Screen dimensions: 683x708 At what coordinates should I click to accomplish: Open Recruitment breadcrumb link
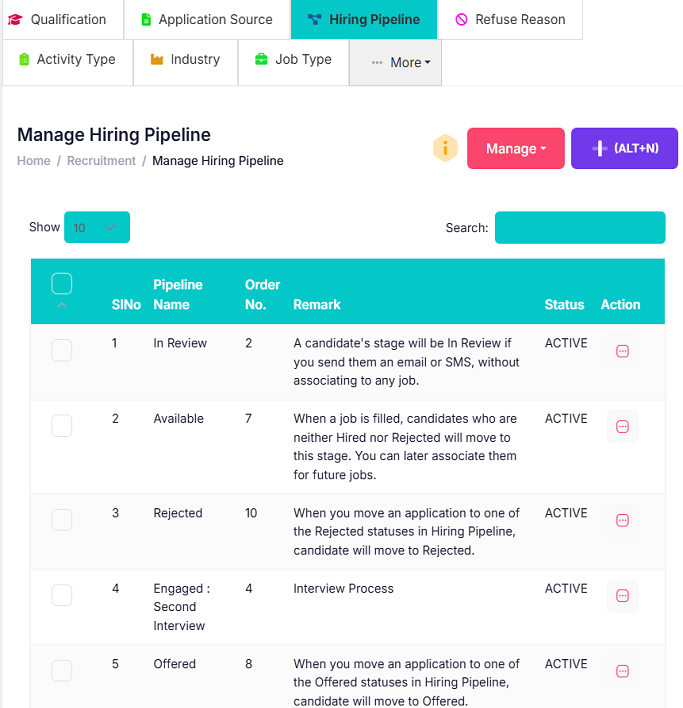click(x=101, y=161)
